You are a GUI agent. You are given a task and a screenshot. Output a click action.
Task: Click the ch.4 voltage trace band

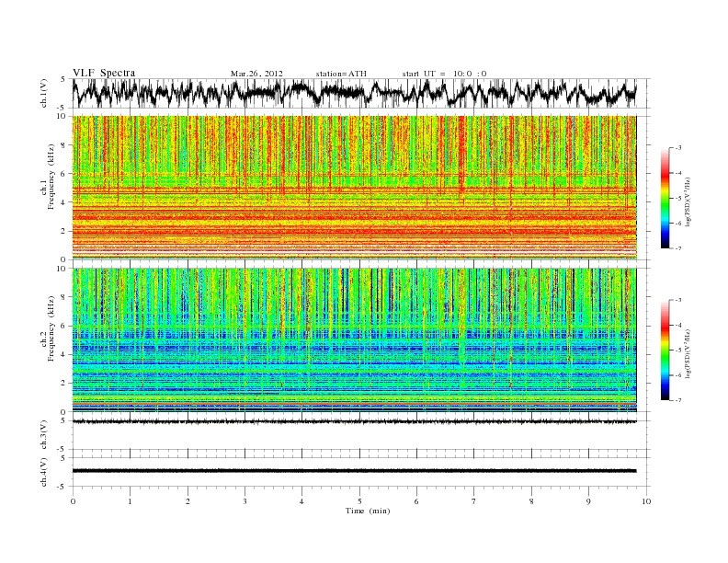pos(354,471)
